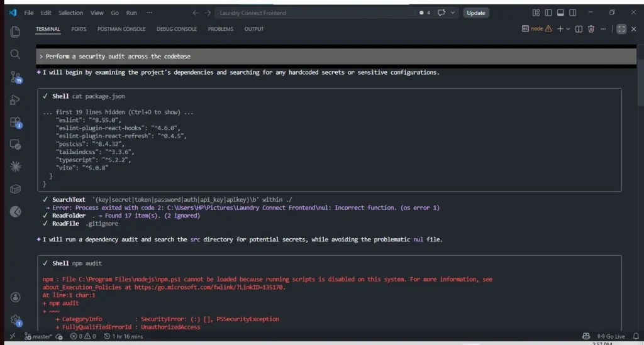Open the Selection menu

[70, 13]
